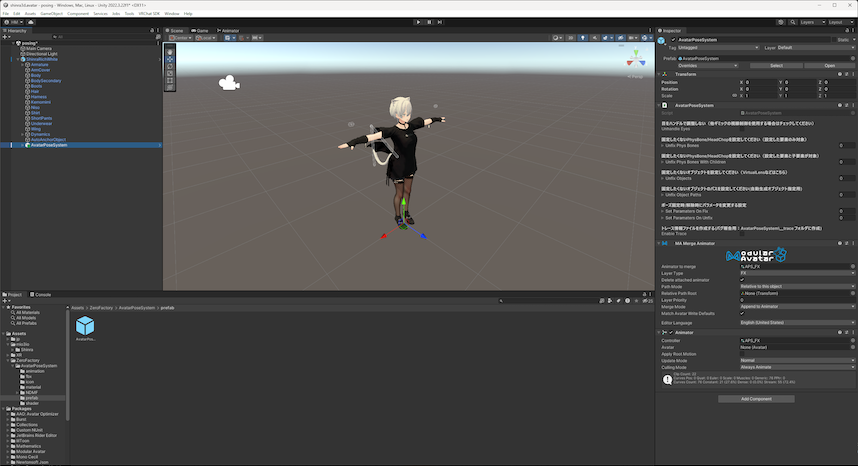This screenshot has width=858, height=466.
Task: Open the Culling Mode dropdown
Action: tap(797, 367)
